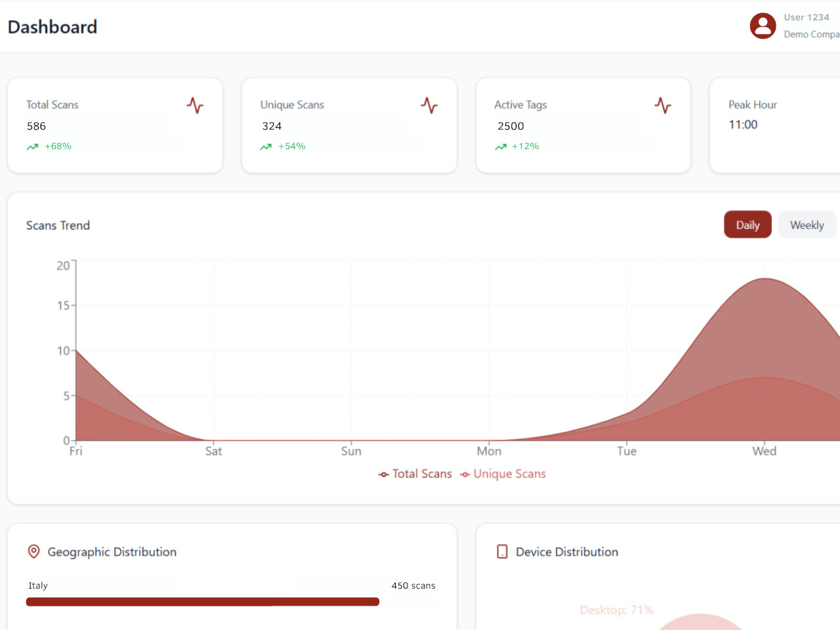This screenshot has width=840, height=630.
Task: Click the Total Scans legend marker
Action: pos(384,474)
